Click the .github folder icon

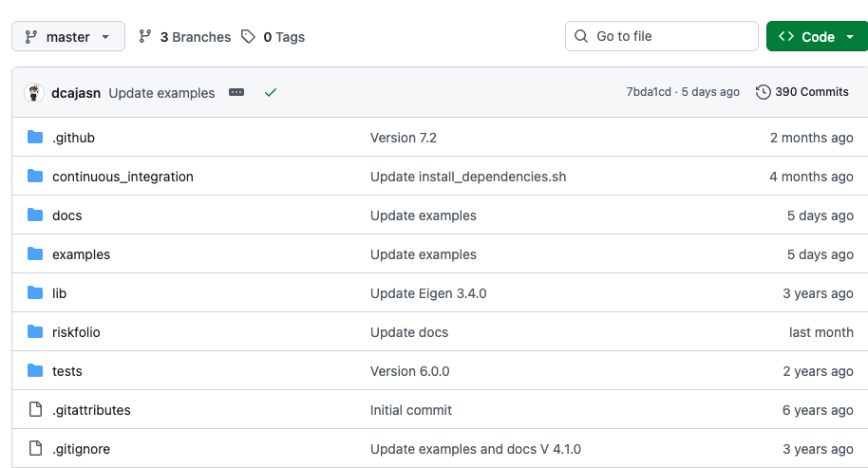click(35, 138)
